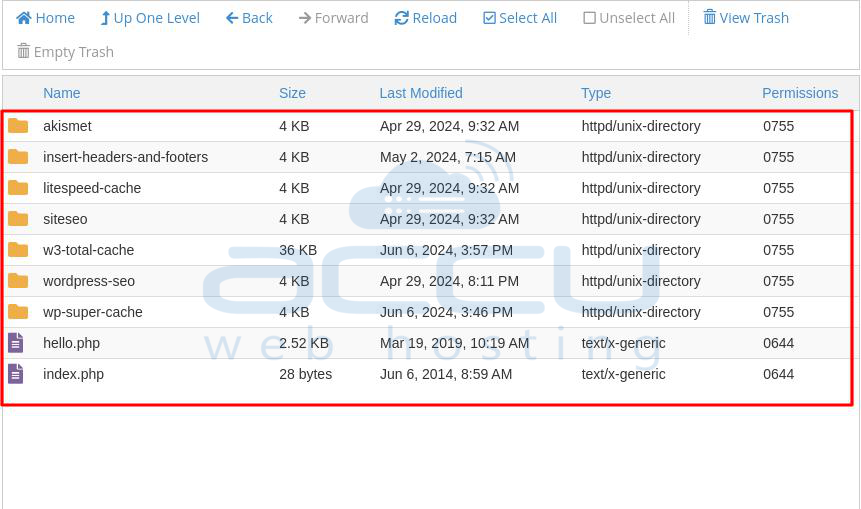The image size is (861, 509).
Task: Go Up One Level
Action: point(150,18)
